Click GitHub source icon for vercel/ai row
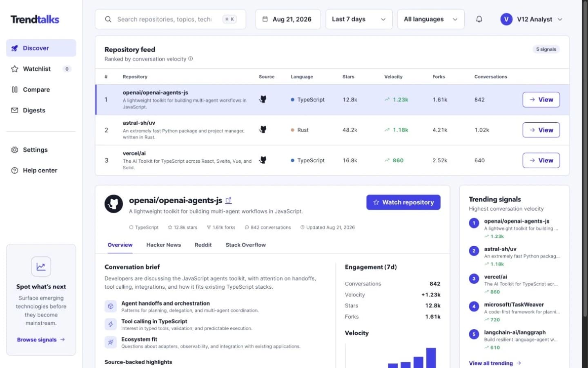 (263, 160)
